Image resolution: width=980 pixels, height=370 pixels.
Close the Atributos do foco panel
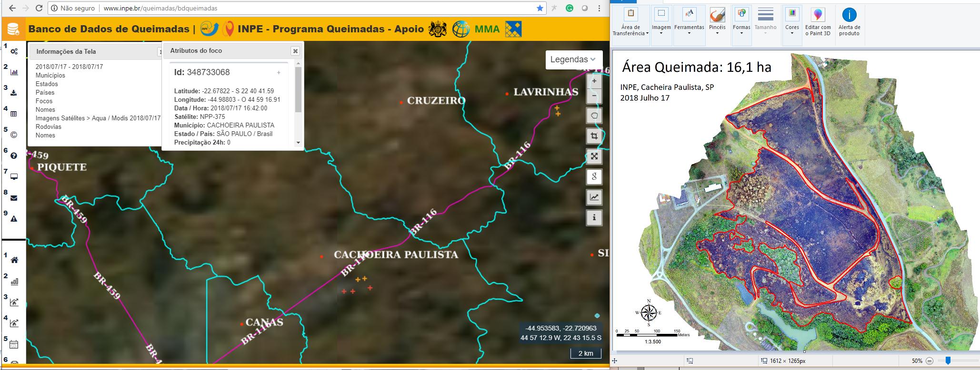[x=295, y=51]
